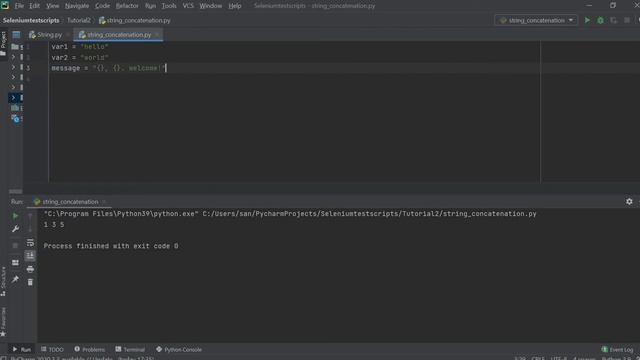Run string_concatenation with the green toolbar arrow

(587, 20)
